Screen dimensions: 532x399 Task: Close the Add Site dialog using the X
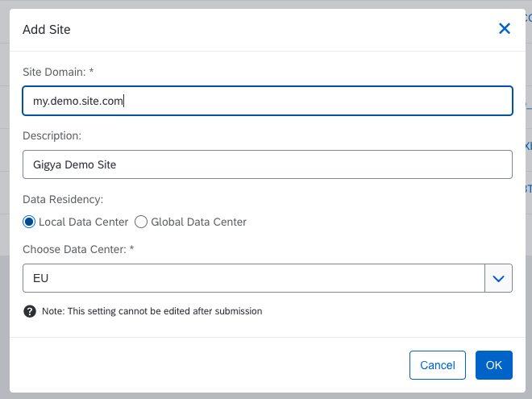click(505, 29)
